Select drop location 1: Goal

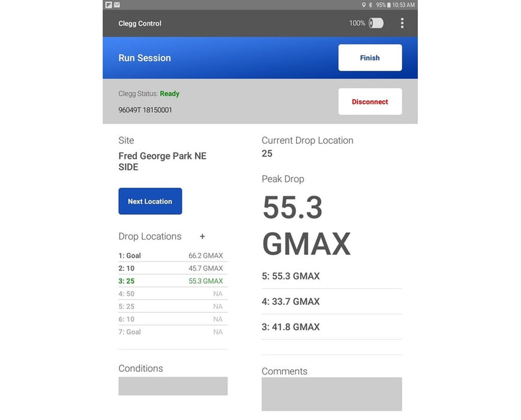click(x=170, y=256)
